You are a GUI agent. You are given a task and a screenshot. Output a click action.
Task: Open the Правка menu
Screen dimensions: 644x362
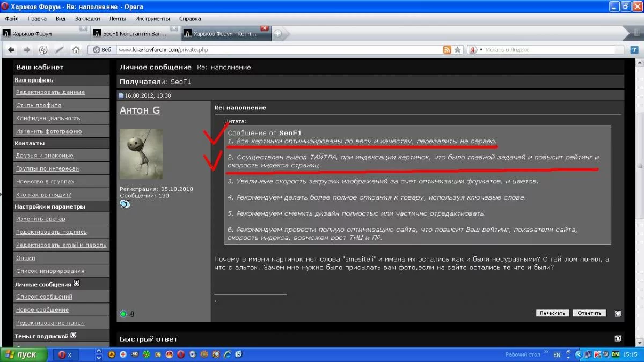point(37,18)
